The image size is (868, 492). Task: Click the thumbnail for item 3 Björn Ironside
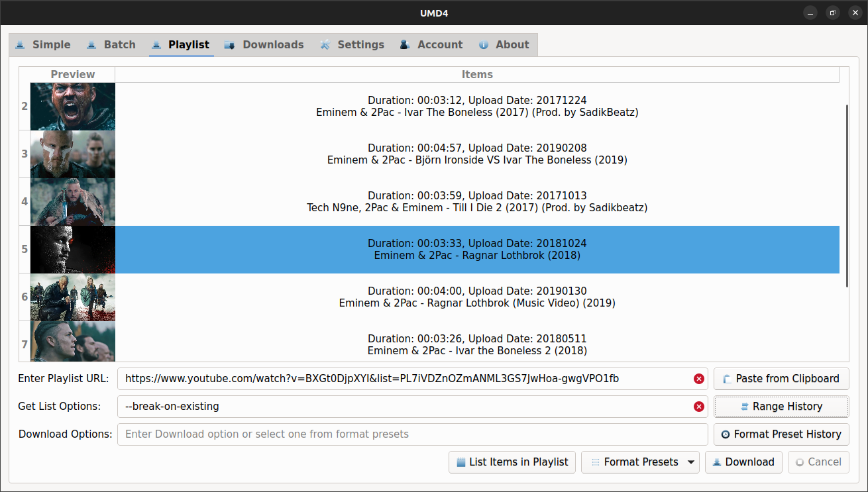pos(72,154)
